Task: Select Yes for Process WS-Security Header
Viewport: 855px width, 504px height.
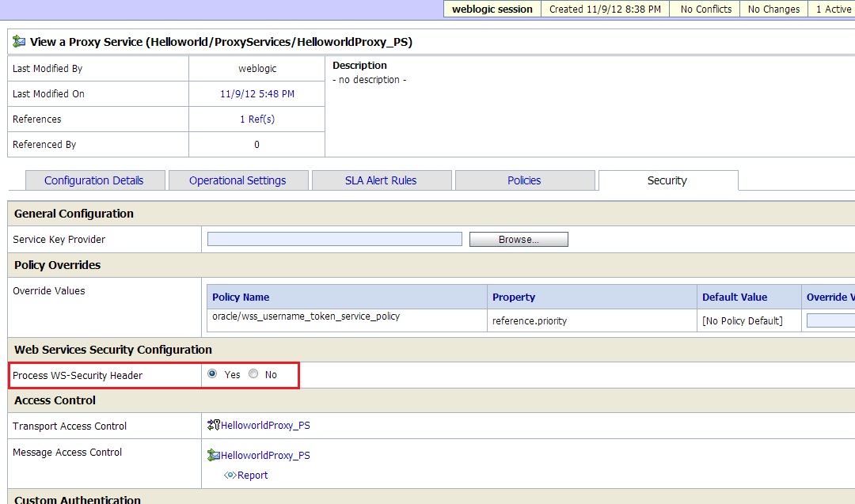Action: click(x=211, y=374)
